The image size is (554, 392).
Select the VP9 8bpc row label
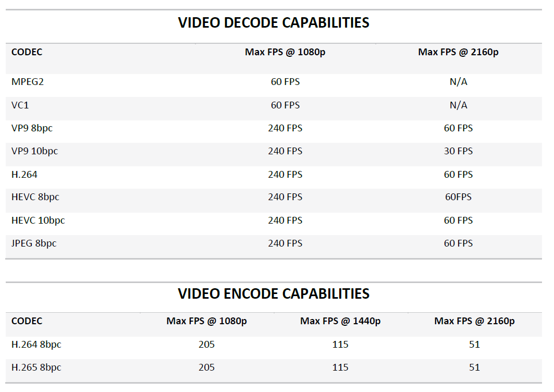tap(32, 128)
